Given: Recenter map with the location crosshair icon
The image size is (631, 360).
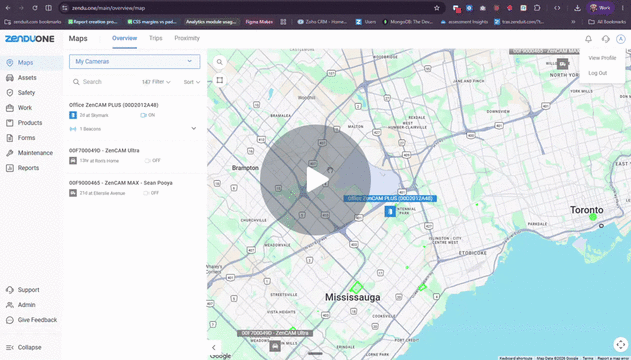Looking at the screenshot, I should click(621, 345).
